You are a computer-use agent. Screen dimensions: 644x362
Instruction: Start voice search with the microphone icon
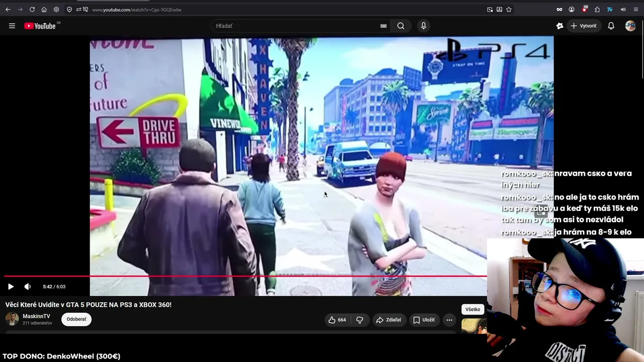(424, 26)
